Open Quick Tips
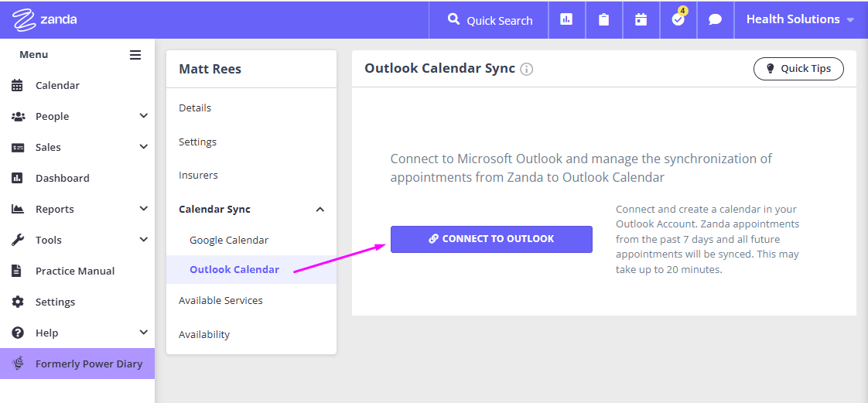This screenshot has height=403, width=868. click(x=799, y=69)
